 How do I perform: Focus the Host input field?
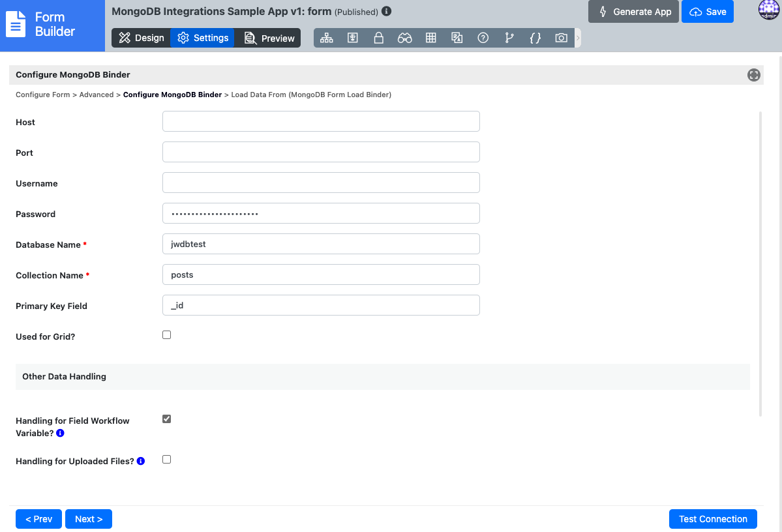321,121
